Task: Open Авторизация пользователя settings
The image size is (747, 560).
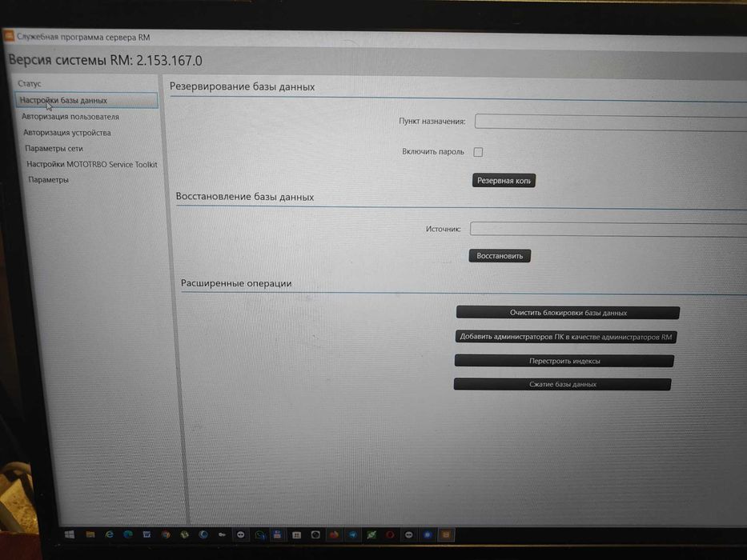Action: click(70, 116)
